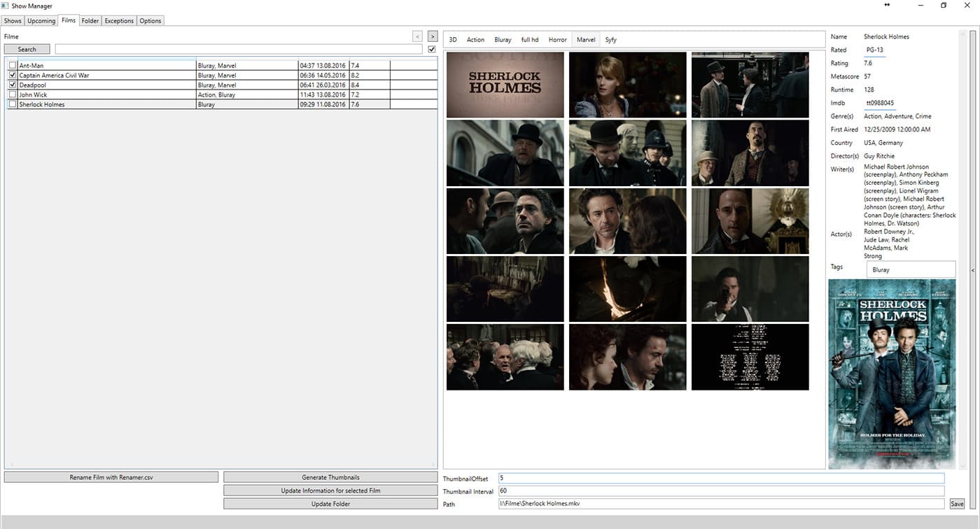The height and width of the screenshot is (529, 980).
Task: Open the Options tab
Action: [x=150, y=20]
